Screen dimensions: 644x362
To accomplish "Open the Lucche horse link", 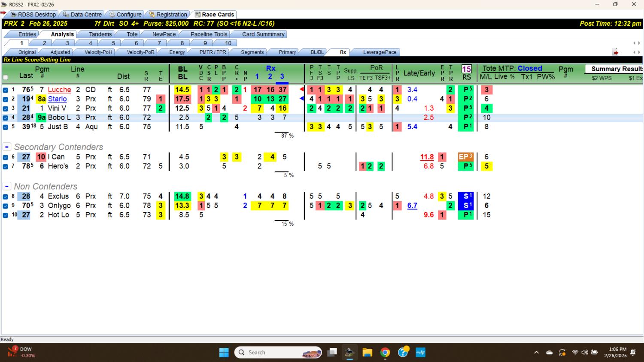I will pyautogui.click(x=59, y=90).
